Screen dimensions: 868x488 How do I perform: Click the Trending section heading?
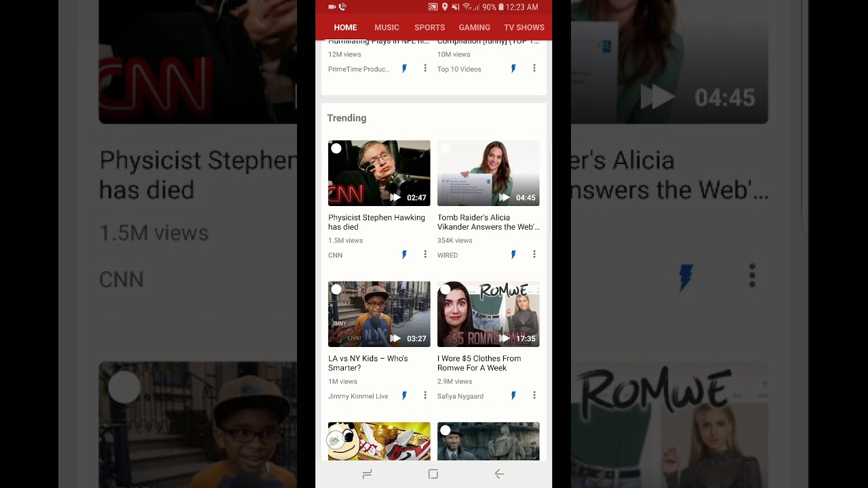(x=347, y=118)
